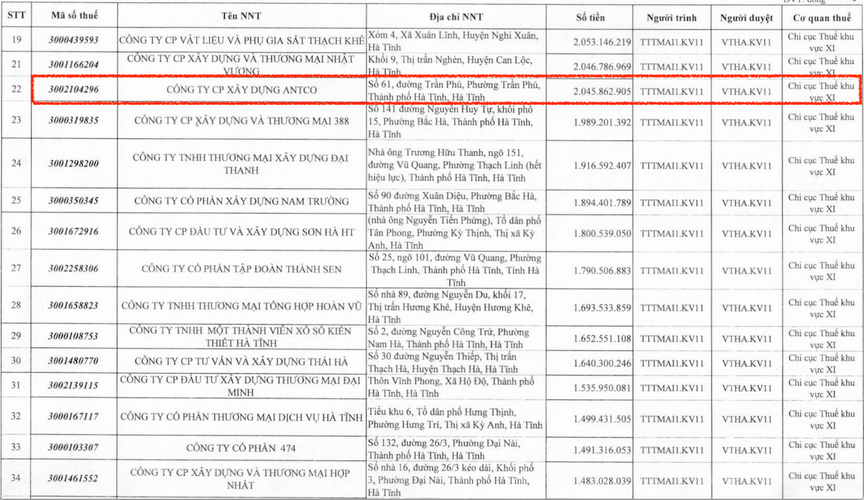Click the 'Tên NNT' column header

click(241, 16)
